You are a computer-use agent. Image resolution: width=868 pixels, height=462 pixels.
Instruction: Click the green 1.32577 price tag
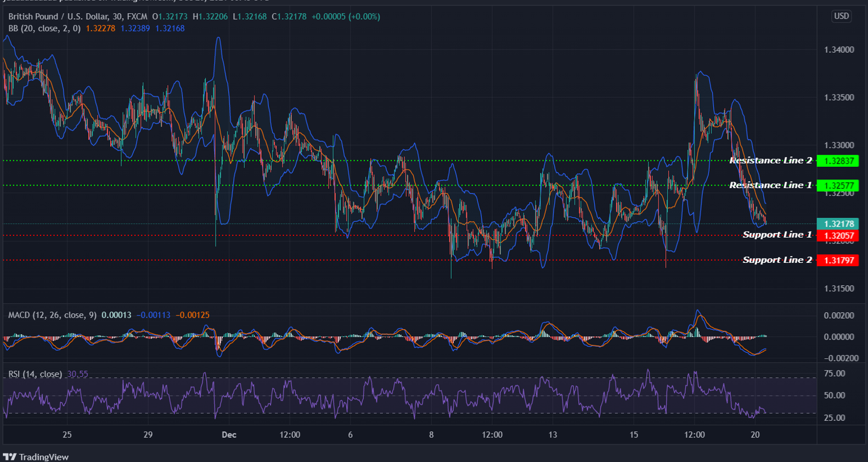point(838,185)
